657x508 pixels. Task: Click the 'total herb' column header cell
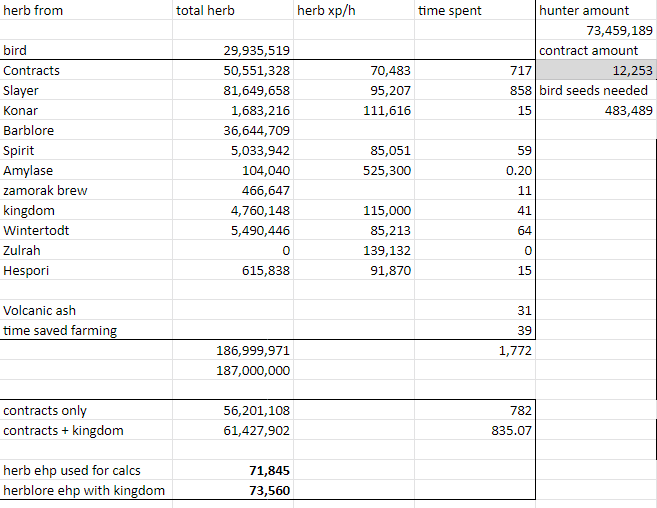click(205, 11)
